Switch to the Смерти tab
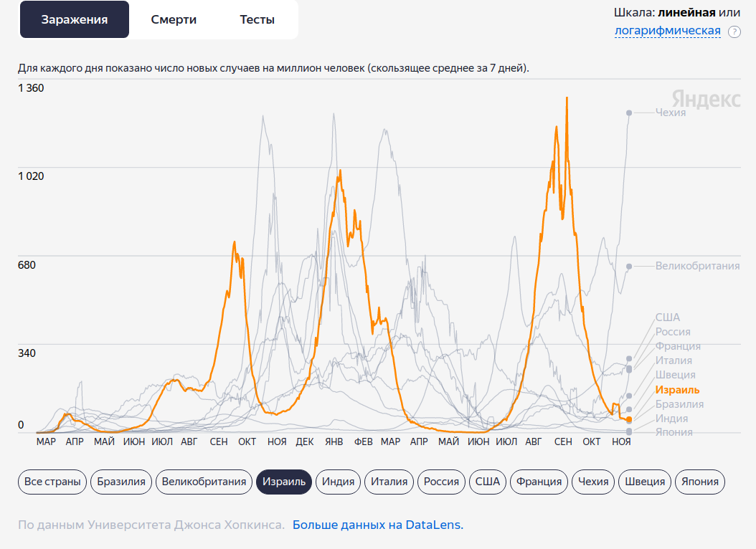Viewport: 756px width, 549px height. tap(174, 19)
